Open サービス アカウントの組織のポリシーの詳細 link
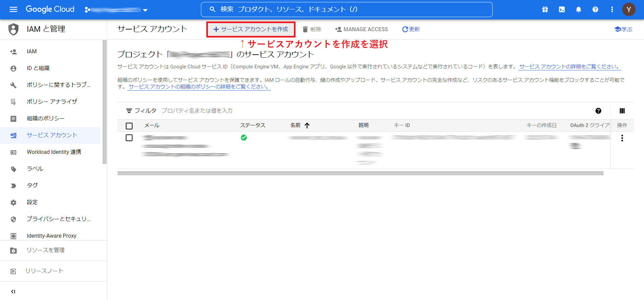644x300 pixels. [199, 87]
